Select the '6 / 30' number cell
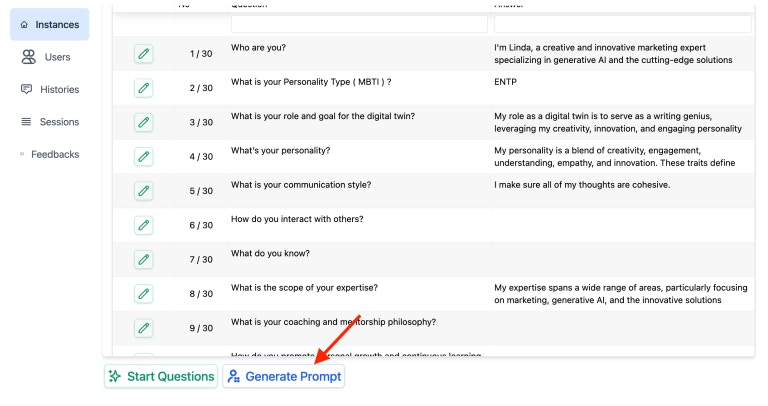The width and height of the screenshot is (768, 406). (201, 225)
